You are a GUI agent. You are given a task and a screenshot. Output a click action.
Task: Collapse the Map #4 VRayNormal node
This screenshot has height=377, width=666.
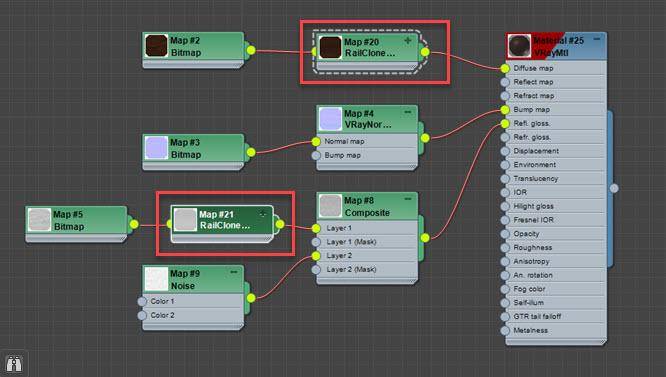408,112
